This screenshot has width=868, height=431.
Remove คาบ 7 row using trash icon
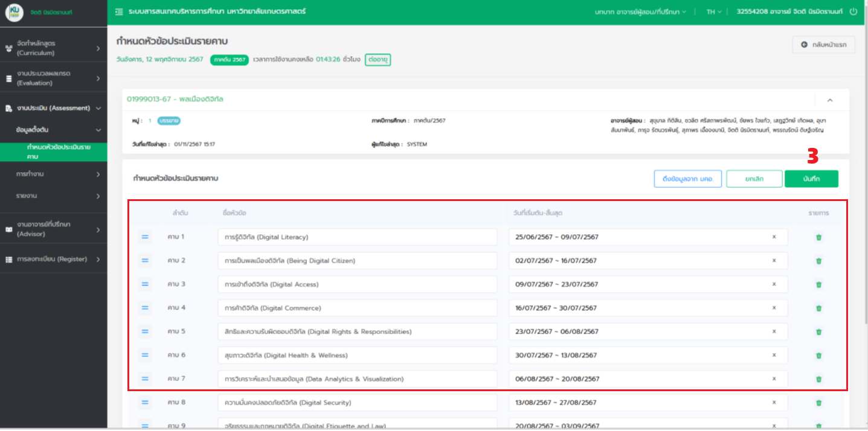[818, 379]
